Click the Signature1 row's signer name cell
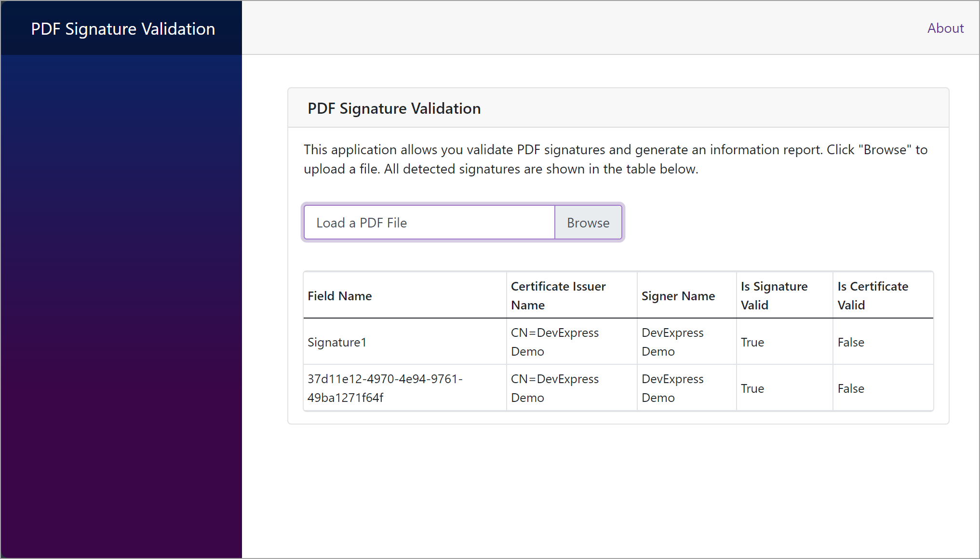Image resolution: width=980 pixels, height=559 pixels. coord(672,342)
